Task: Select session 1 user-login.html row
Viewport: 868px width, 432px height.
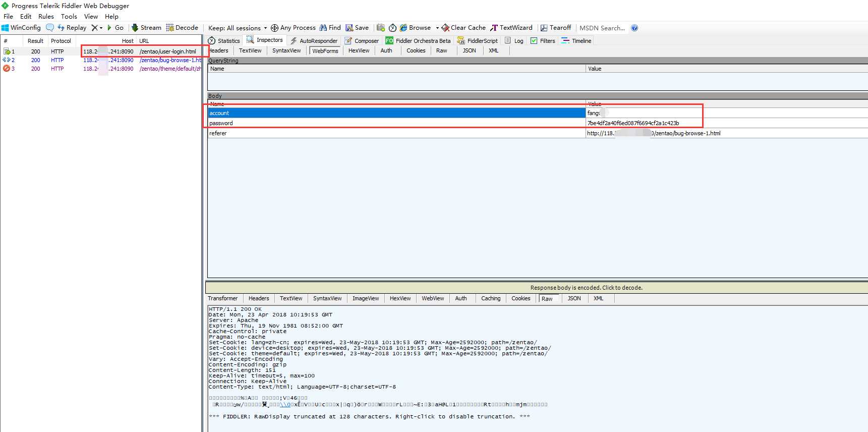Action: point(101,51)
